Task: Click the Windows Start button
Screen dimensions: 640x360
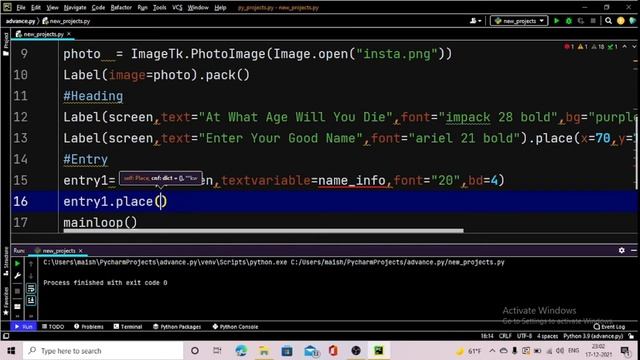Action: point(11,351)
